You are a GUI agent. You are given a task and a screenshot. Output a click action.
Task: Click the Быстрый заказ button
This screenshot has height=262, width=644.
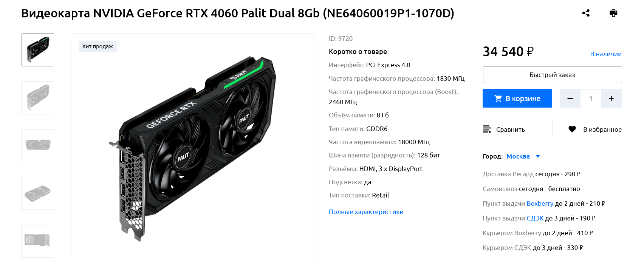552,75
